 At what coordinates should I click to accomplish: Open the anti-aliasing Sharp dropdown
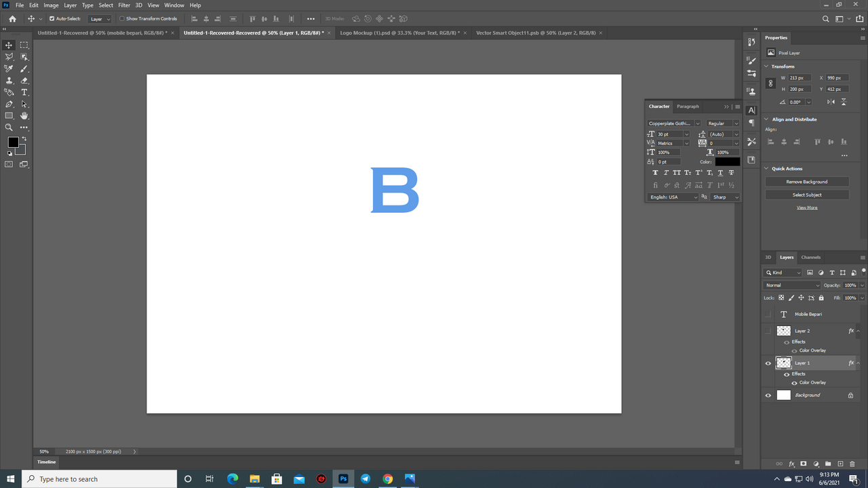tap(726, 197)
